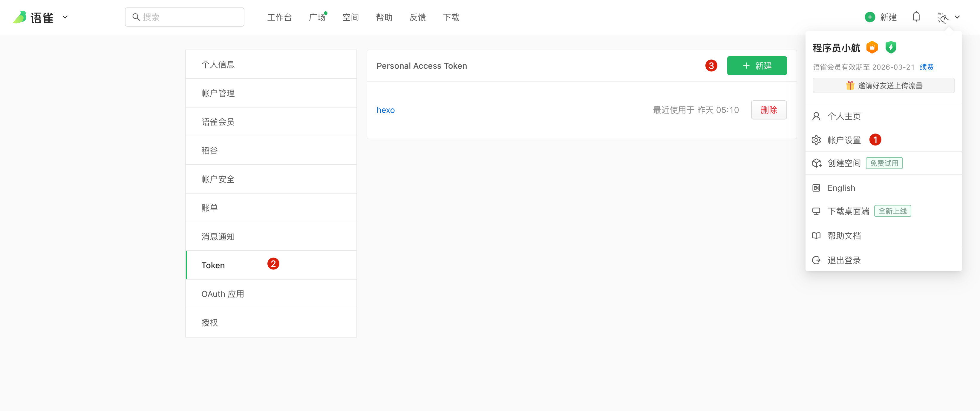Click the EN language icon

click(x=816, y=188)
